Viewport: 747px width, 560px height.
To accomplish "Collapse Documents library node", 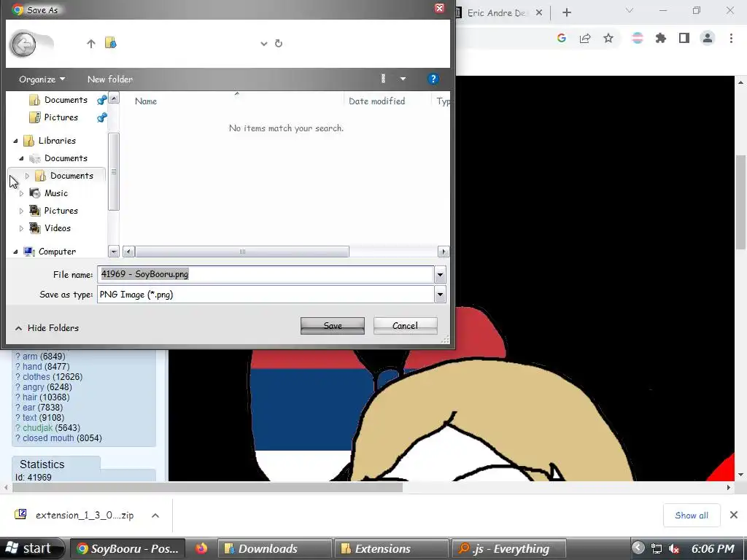I will pyautogui.click(x=21, y=158).
